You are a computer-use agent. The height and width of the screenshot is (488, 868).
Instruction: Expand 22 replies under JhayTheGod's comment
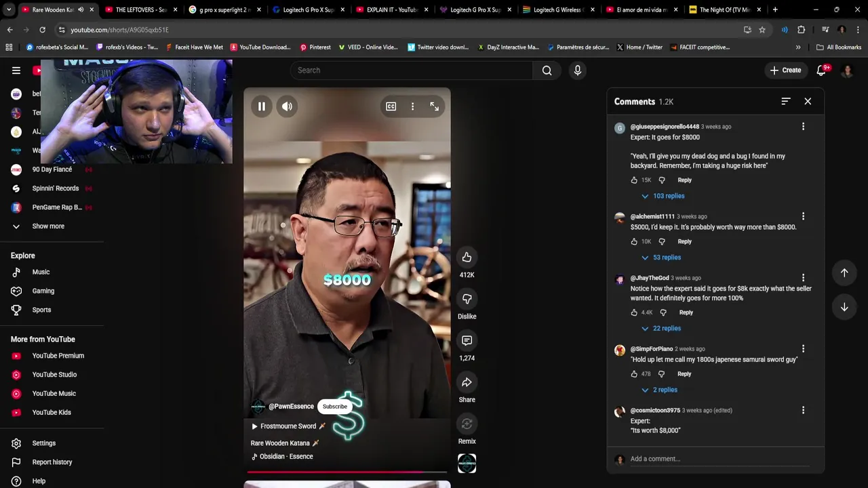pyautogui.click(x=661, y=328)
